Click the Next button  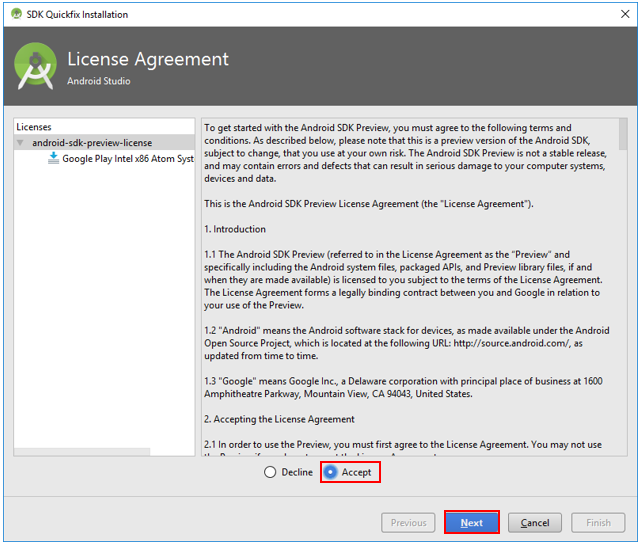pos(471,523)
